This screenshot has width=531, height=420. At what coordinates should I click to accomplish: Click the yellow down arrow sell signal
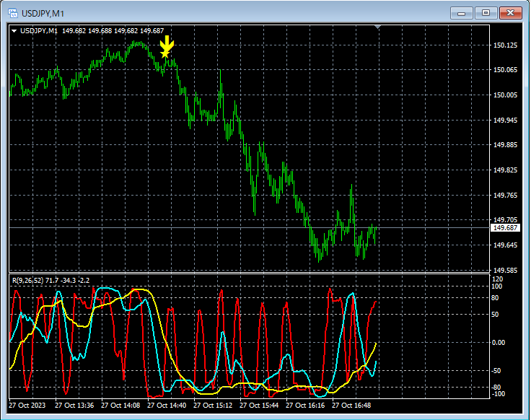pos(167,43)
